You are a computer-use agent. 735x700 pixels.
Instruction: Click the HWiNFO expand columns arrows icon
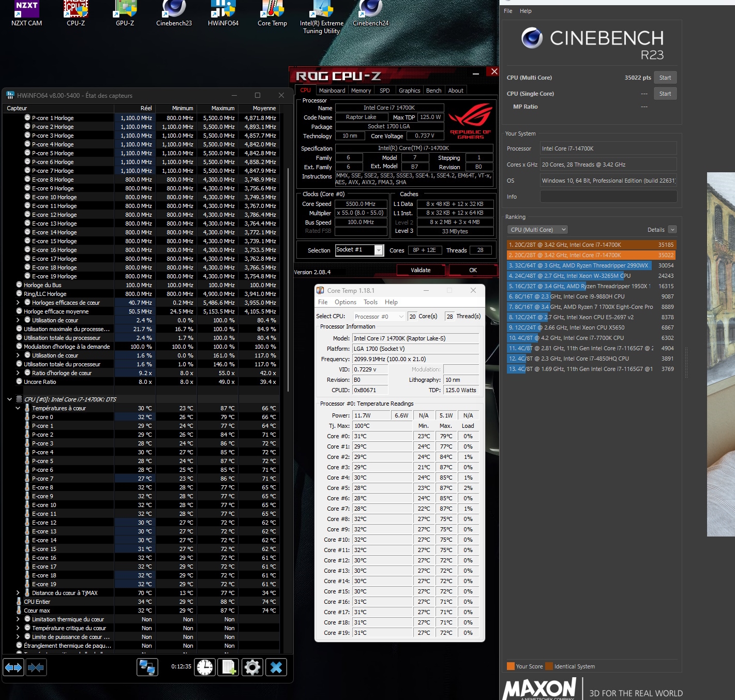(x=13, y=667)
